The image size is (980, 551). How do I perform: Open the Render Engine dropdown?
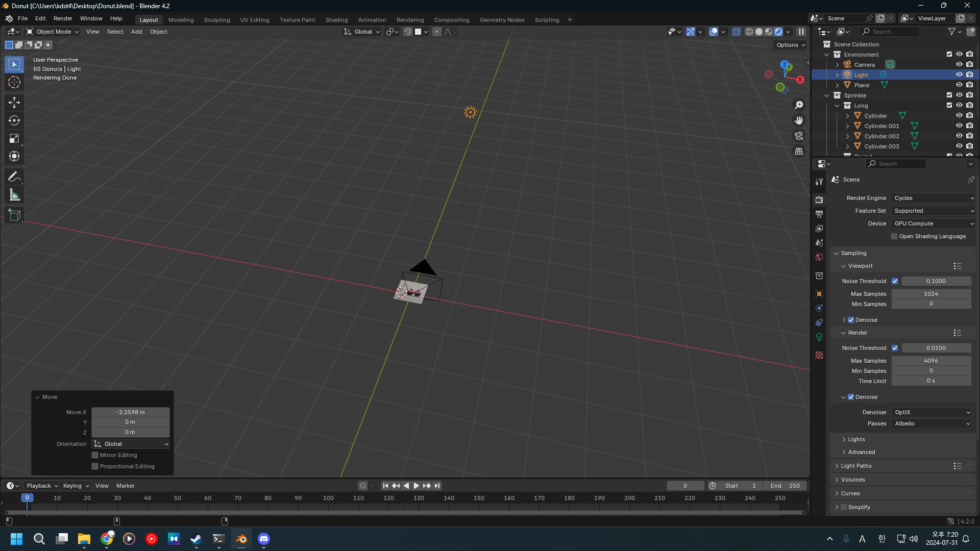(933, 198)
